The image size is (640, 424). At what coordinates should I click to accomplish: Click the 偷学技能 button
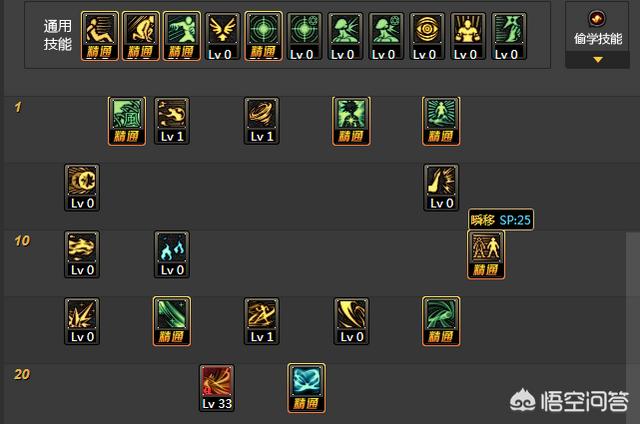coord(597,34)
